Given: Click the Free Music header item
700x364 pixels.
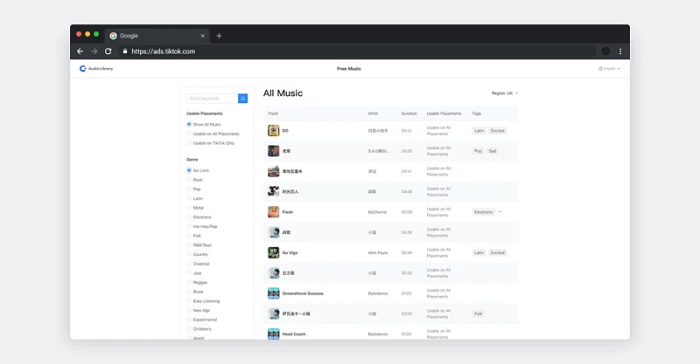Looking at the screenshot, I should click(x=349, y=69).
